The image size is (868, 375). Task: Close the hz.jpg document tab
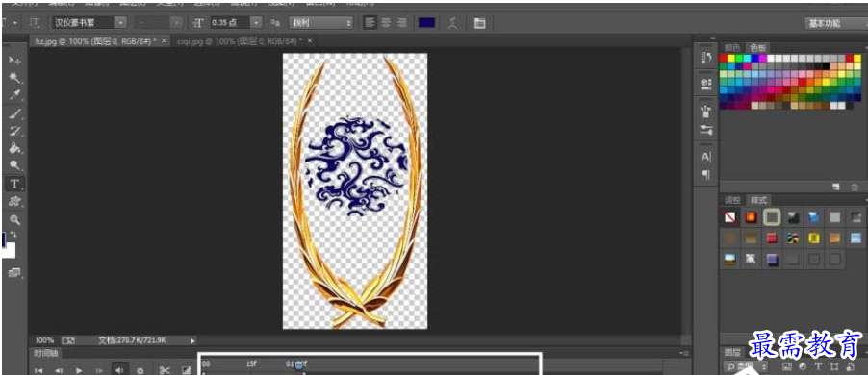[x=164, y=41]
